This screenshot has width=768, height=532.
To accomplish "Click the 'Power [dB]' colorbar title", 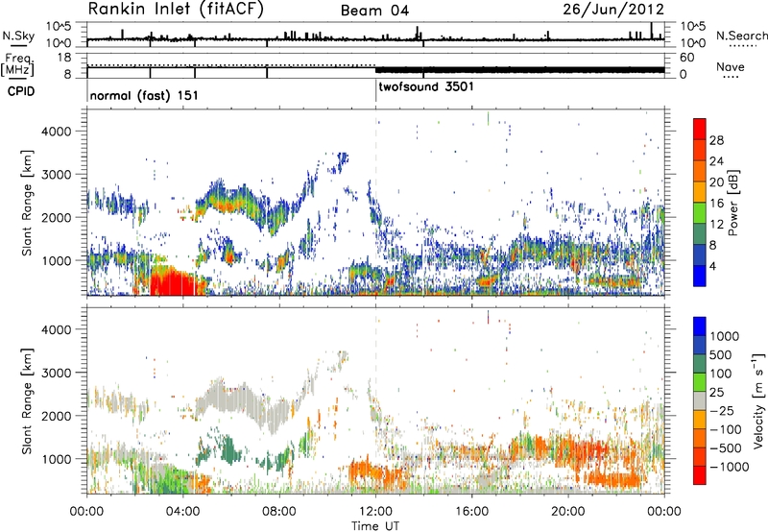I will coord(732,203).
